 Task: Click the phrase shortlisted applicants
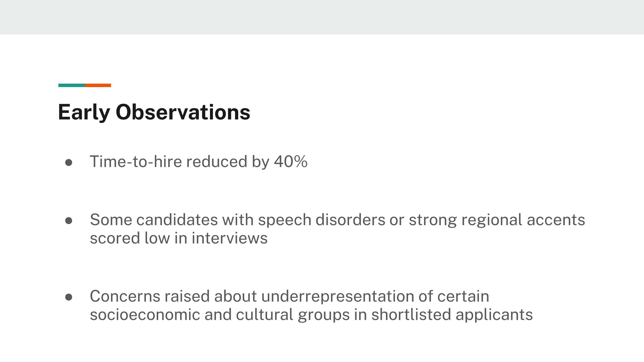coord(452,315)
